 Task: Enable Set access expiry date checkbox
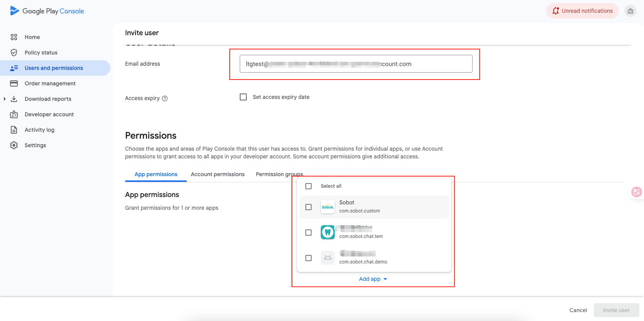tap(243, 97)
